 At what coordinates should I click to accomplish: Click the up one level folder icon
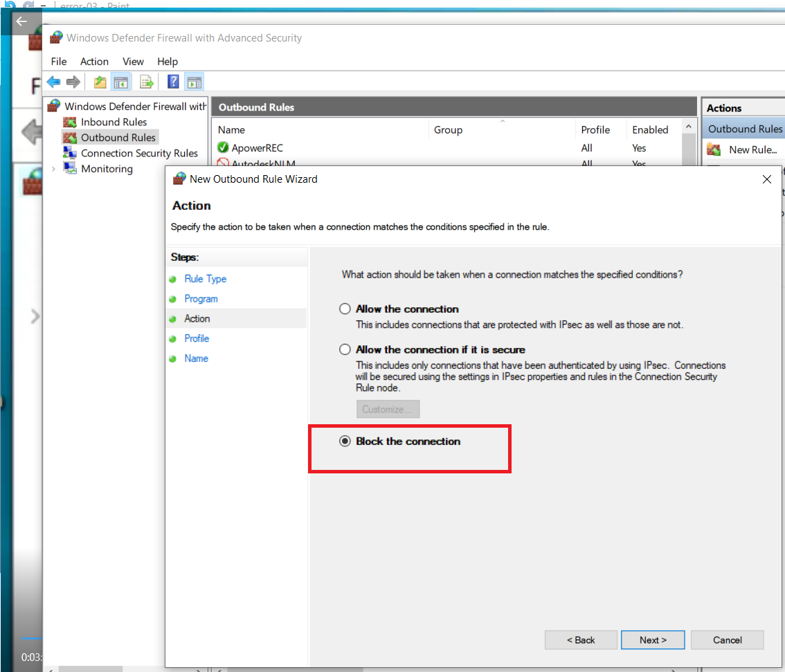pyautogui.click(x=100, y=82)
